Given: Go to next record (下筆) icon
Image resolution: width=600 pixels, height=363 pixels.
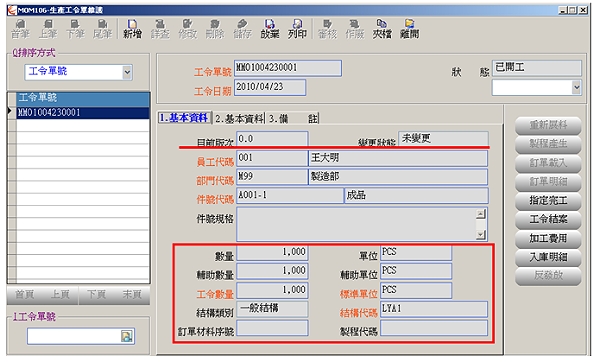Looking at the screenshot, I should pyautogui.click(x=75, y=29).
